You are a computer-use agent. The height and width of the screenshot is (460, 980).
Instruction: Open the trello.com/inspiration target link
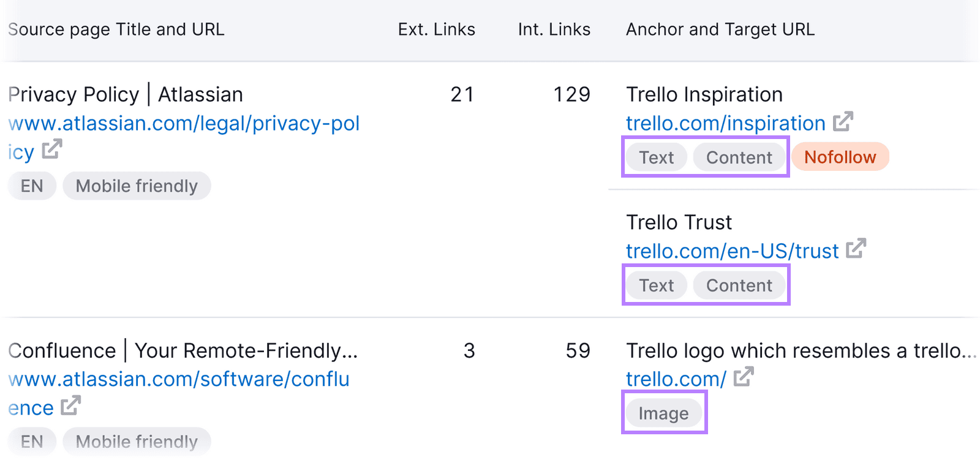click(725, 124)
